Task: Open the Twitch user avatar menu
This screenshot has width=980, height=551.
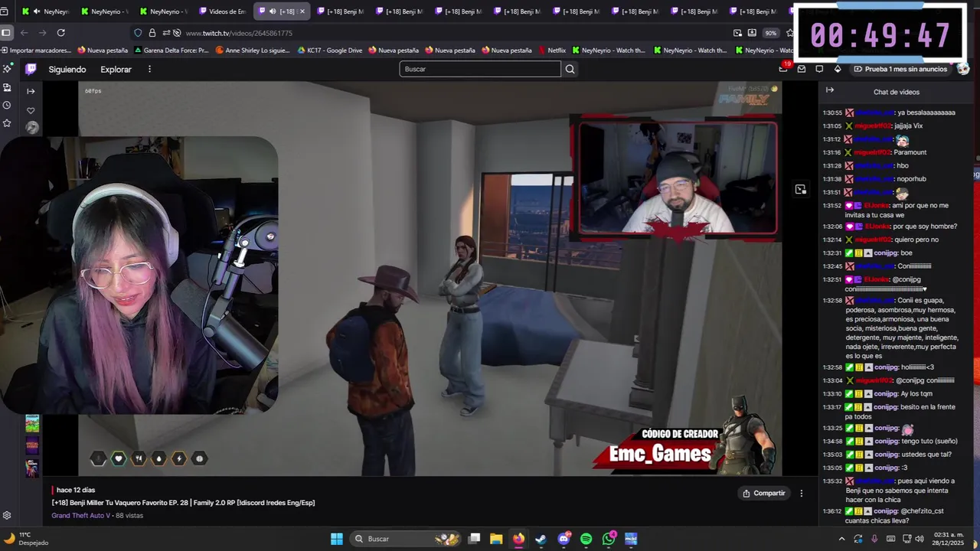Action: click(x=962, y=69)
